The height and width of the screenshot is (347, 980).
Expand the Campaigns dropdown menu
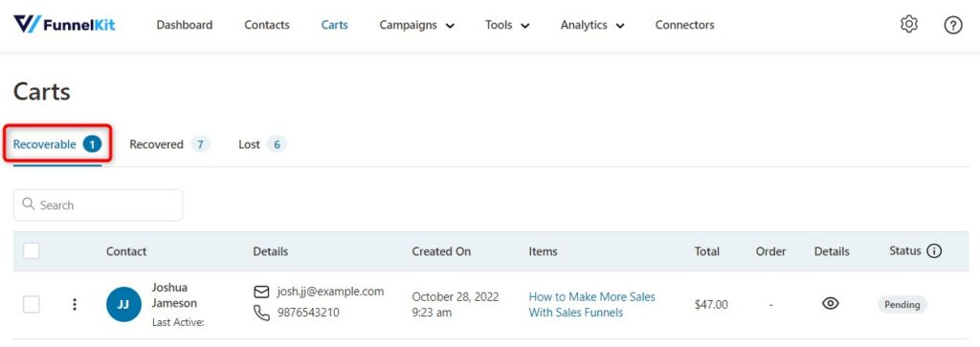(x=417, y=25)
